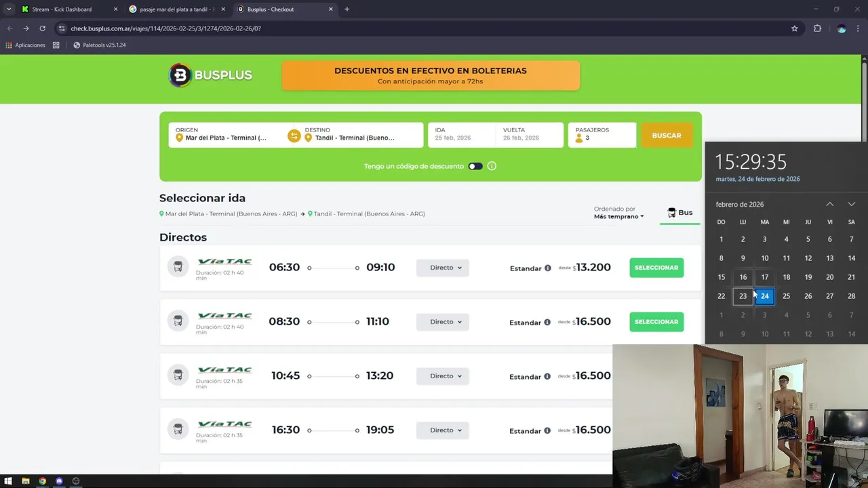Open File Explorer from the taskbar

(x=26, y=481)
